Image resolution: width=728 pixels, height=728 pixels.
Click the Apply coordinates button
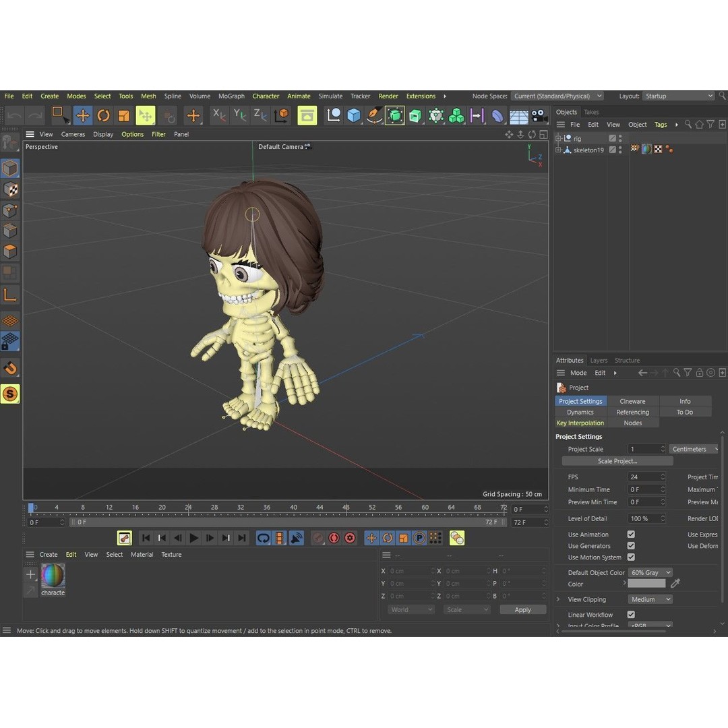[x=522, y=609]
